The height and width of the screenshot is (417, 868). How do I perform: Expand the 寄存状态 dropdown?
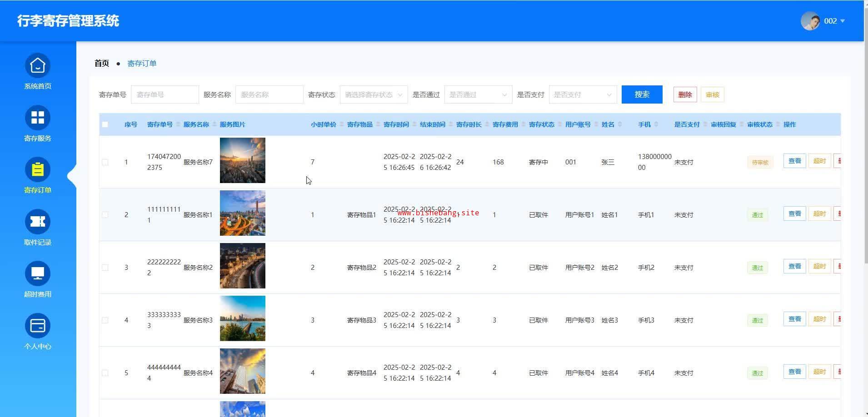pyautogui.click(x=374, y=94)
